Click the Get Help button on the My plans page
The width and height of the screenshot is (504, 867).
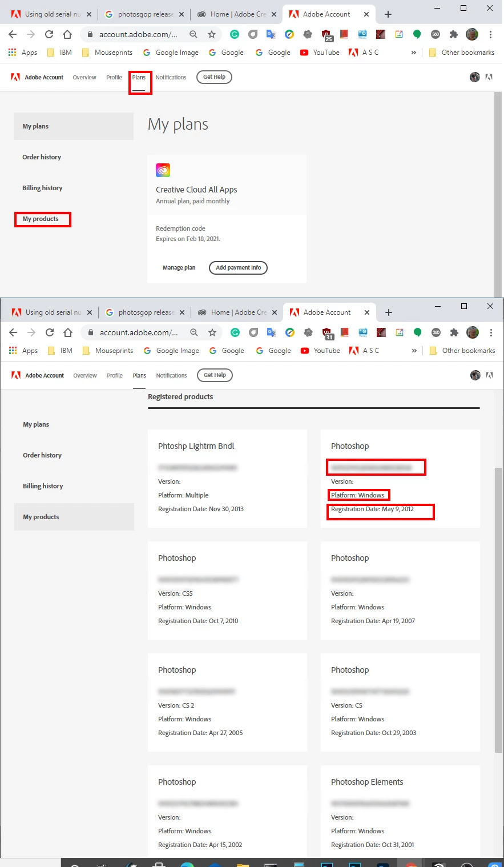point(214,77)
